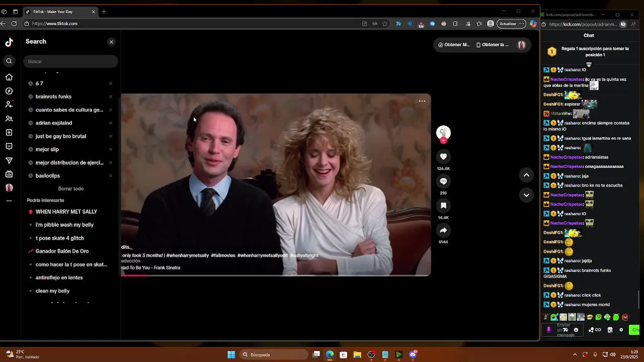Viewport: 644px width, 362px height.
Task: Follow the video creator via avatar plus
Action: coord(443,141)
